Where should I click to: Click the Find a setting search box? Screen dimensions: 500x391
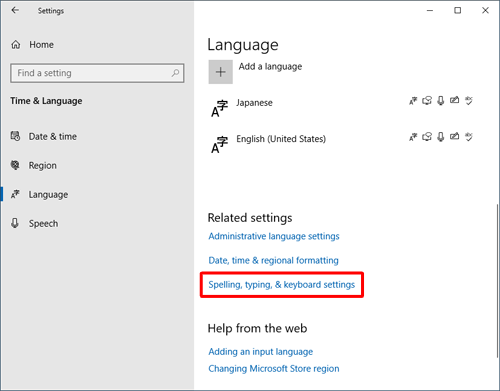[97, 73]
